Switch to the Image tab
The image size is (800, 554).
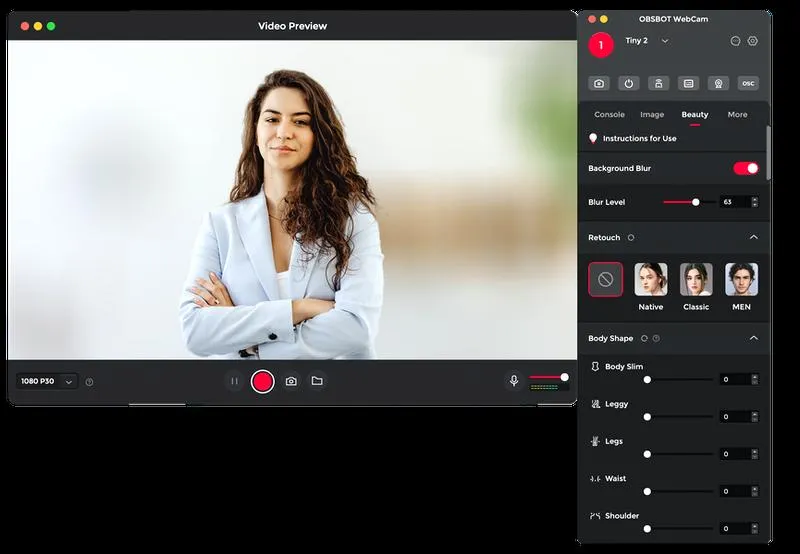652,115
